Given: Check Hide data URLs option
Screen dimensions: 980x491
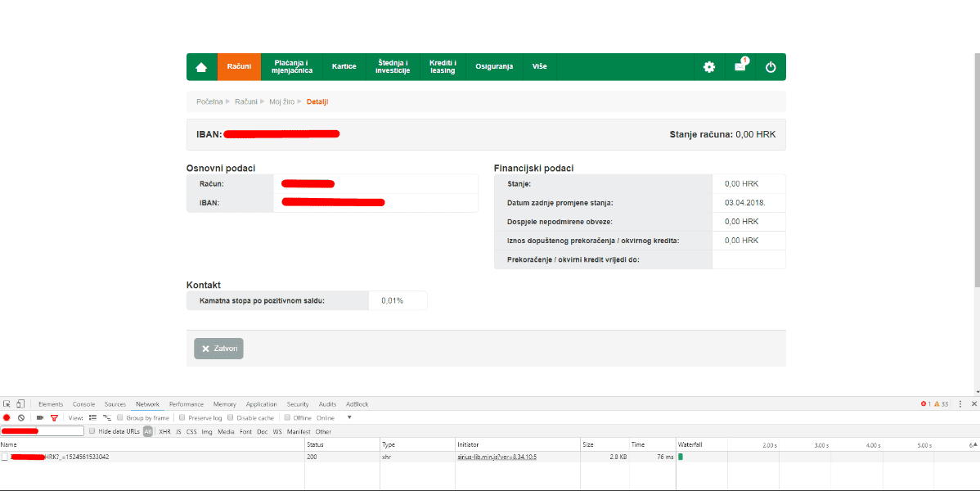Looking at the screenshot, I should click(x=92, y=431).
